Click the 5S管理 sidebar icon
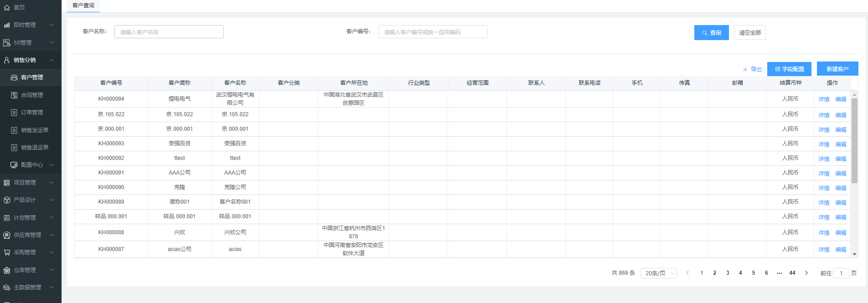The image size is (868, 303). [x=7, y=43]
